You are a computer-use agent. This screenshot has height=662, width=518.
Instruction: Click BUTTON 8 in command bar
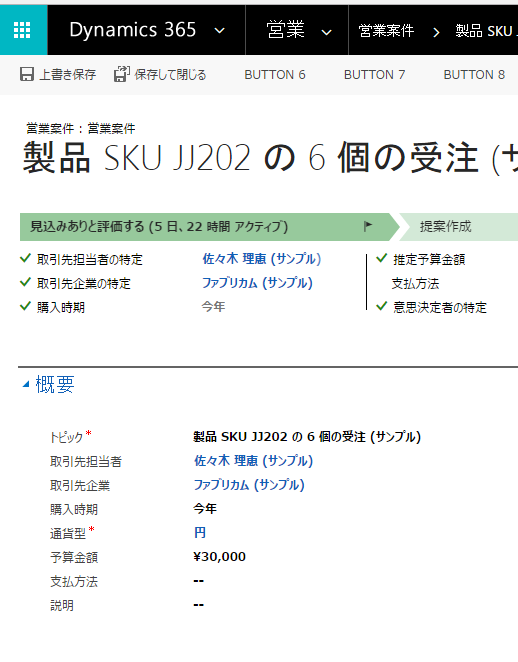coord(474,75)
